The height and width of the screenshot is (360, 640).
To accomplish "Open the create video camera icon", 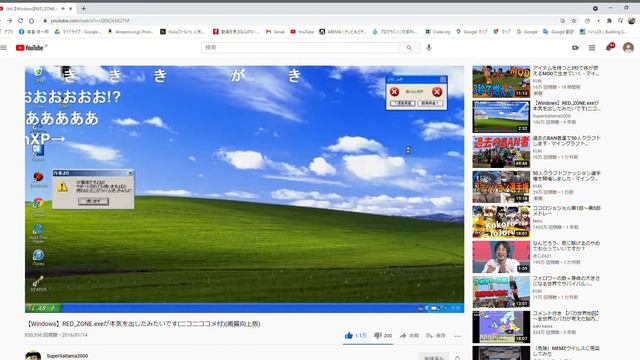I will click(x=575, y=48).
